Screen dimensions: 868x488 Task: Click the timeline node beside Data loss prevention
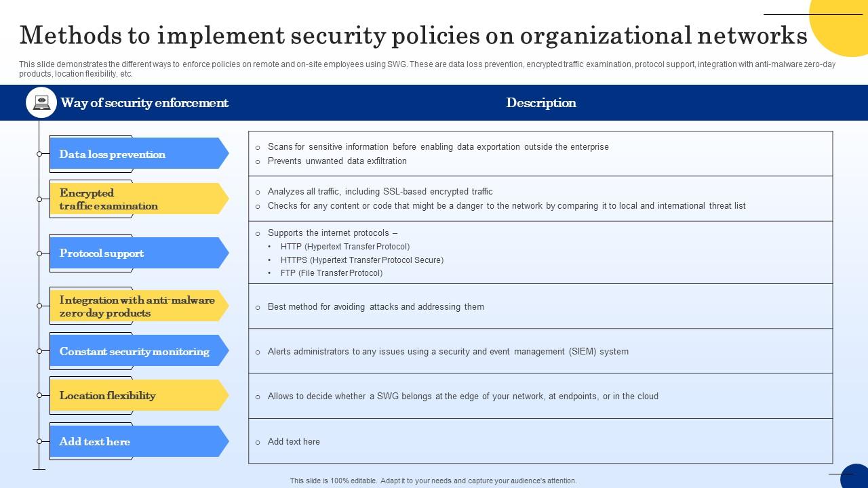click(x=39, y=154)
